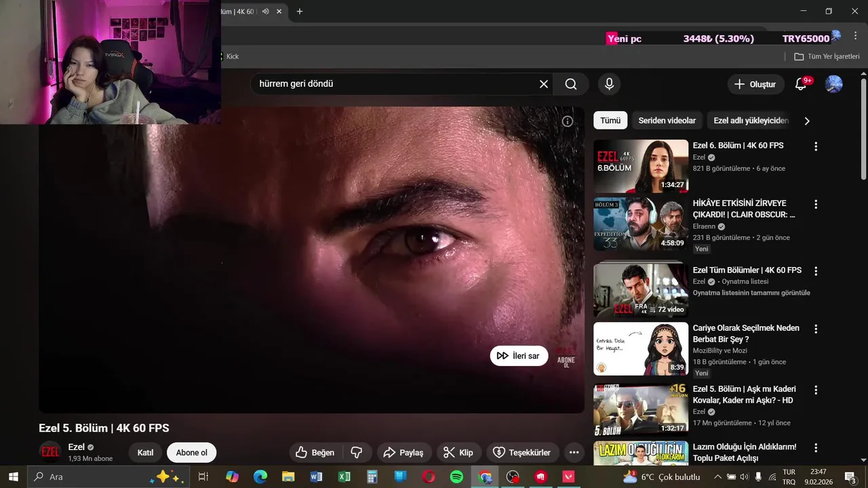Select the Seriden videolar chip

(667, 121)
